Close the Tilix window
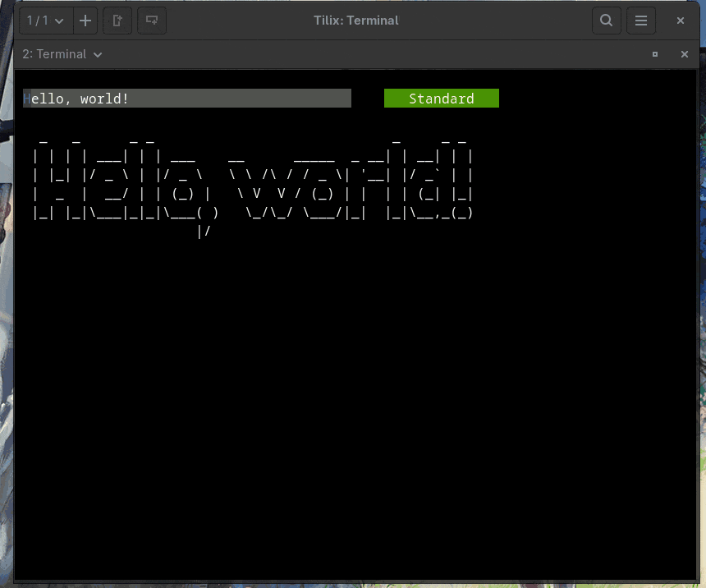Image resolution: width=706 pixels, height=588 pixels. [x=681, y=21]
